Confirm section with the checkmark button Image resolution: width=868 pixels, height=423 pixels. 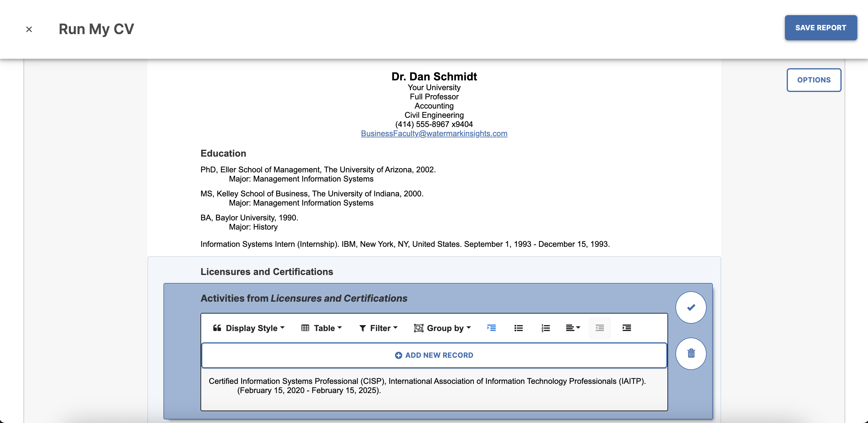coord(691,307)
